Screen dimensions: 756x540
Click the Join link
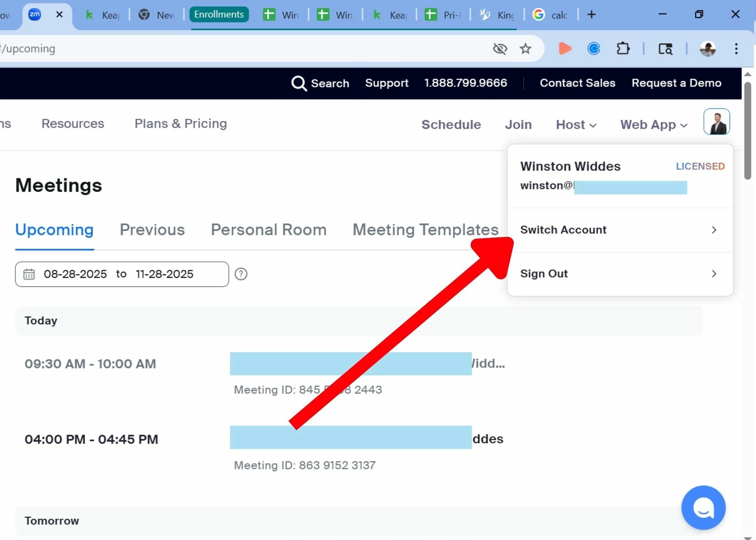point(518,124)
